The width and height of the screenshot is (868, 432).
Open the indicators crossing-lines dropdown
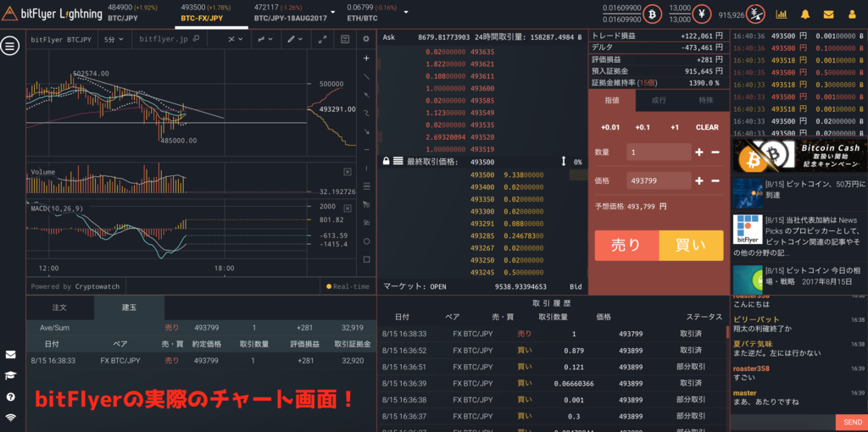tap(236, 39)
